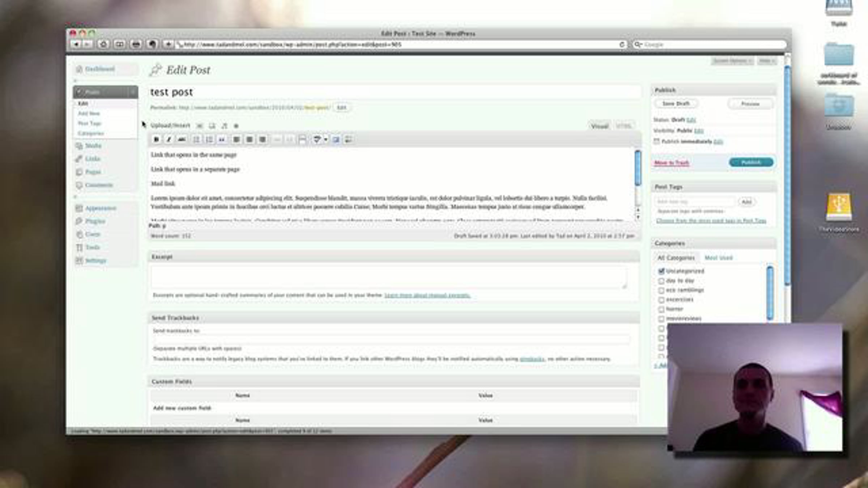Switch to Most Used categories tab
The image size is (868, 488).
(718, 258)
